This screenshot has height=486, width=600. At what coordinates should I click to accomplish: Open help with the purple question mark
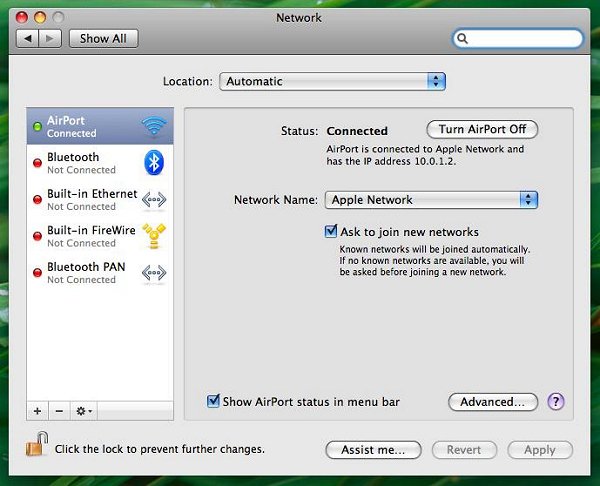[556, 402]
